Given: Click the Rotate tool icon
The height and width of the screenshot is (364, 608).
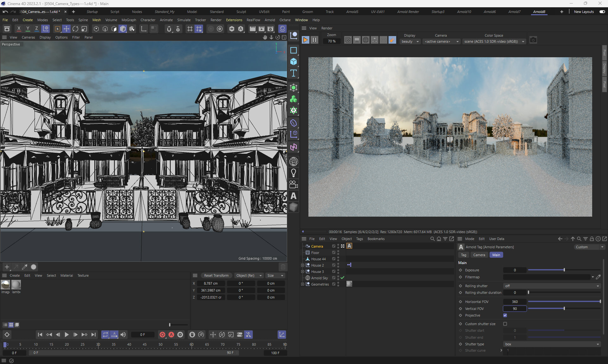Looking at the screenshot, I should click(x=75, y=29).
